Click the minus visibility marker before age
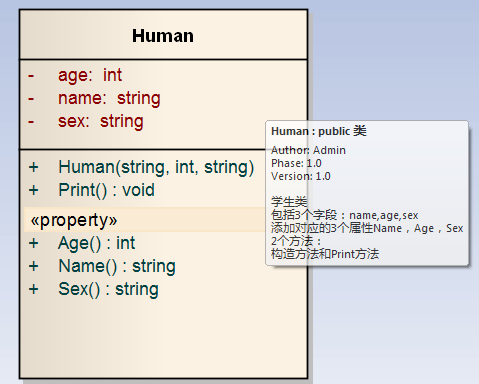479x384 pixels. pos(31,76)
